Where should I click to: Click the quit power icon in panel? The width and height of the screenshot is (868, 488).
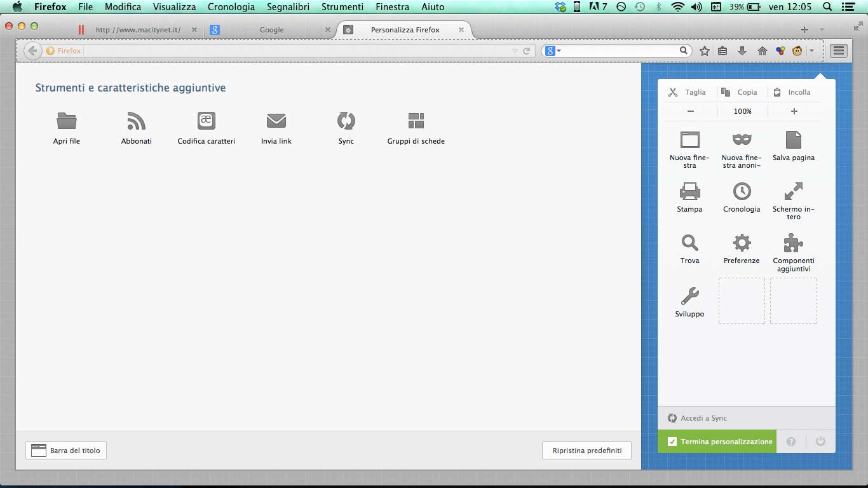click(820, 441)
